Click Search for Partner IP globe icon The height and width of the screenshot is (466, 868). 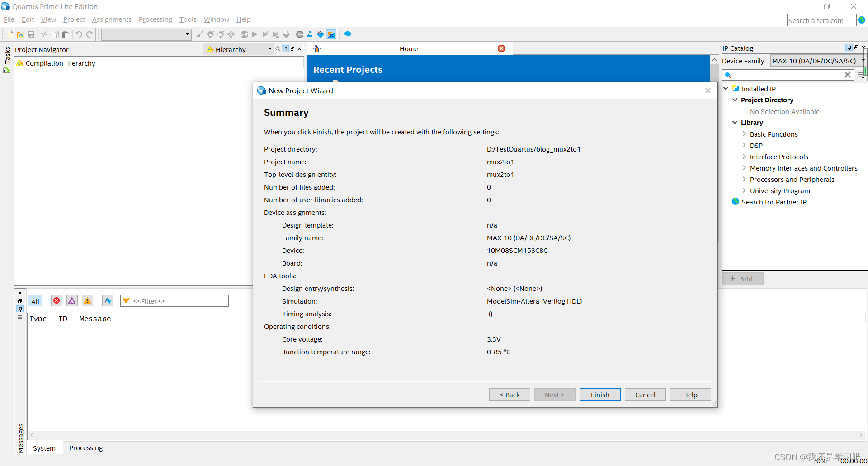tap(736, 202)
